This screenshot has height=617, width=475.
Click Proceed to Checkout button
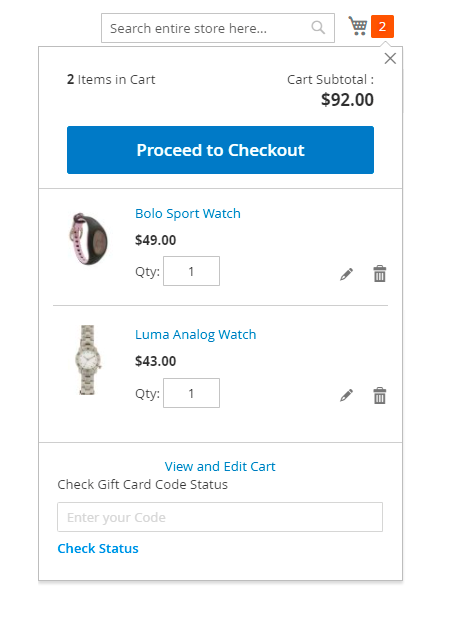click(x=220, y=150)
